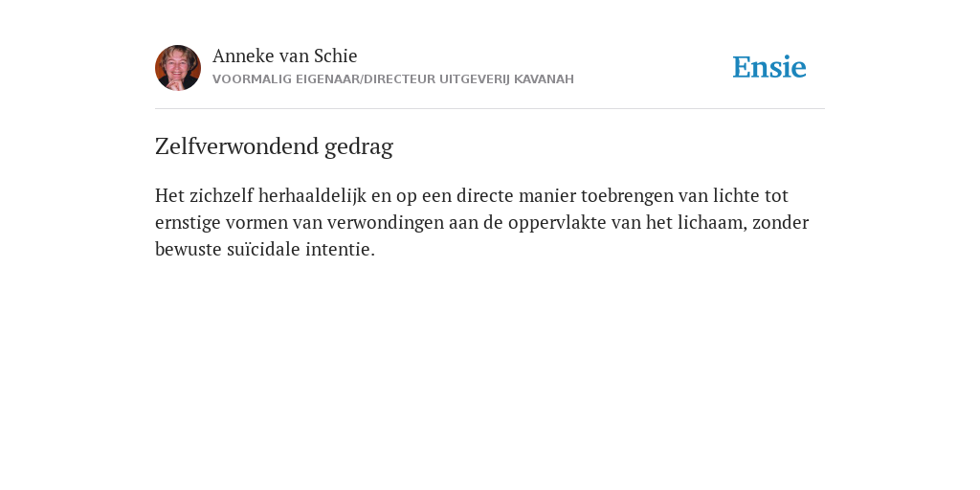Viewport: 980px width, 490px height.
Task: Click the first line beginning 'Het zichzelf herhaaldelijk'
Action: click(x=472, y=195)
